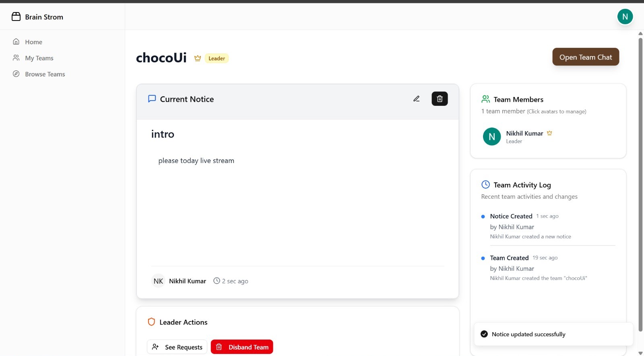Edit the current notice with pencil icon
This screenshot has width=644, height=356.
coord(417,99)
